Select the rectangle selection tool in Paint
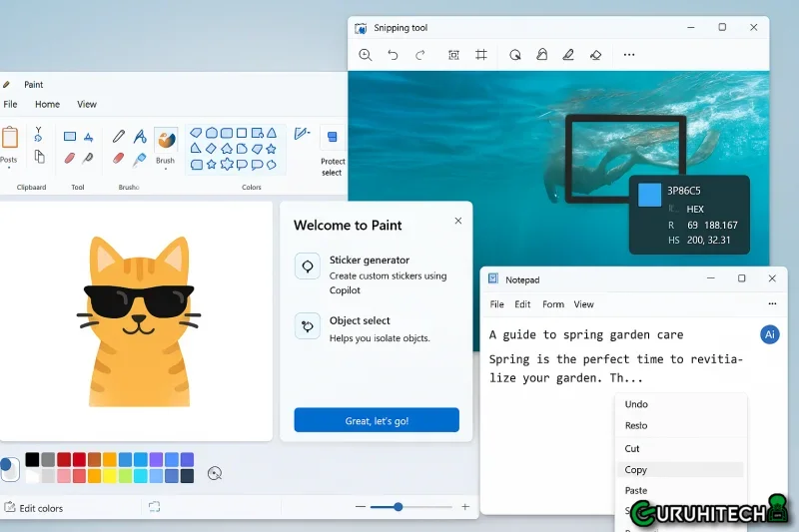 70,137
